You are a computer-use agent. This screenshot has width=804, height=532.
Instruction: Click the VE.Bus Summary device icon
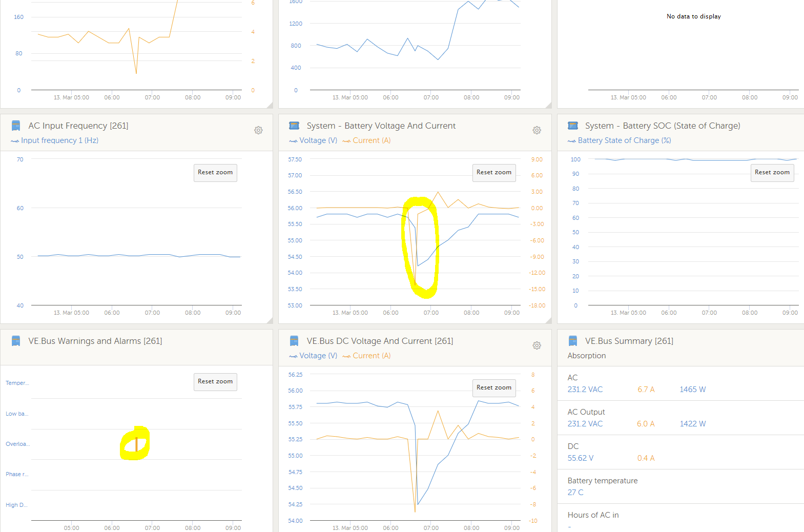tap(573, 341)
